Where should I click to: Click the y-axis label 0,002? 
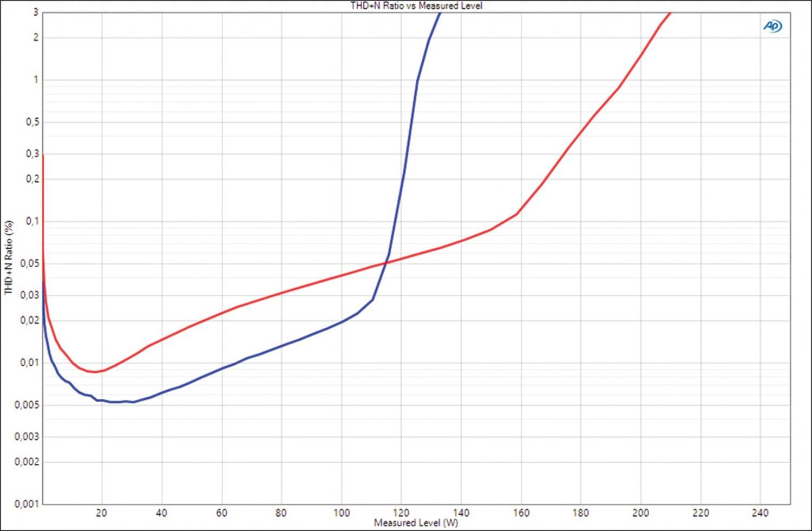27,462
